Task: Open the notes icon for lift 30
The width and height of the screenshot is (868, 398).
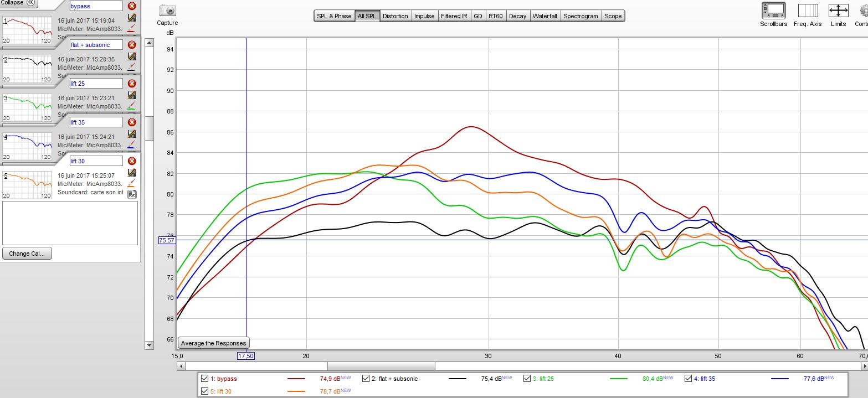Action: [x=132, y=194]
